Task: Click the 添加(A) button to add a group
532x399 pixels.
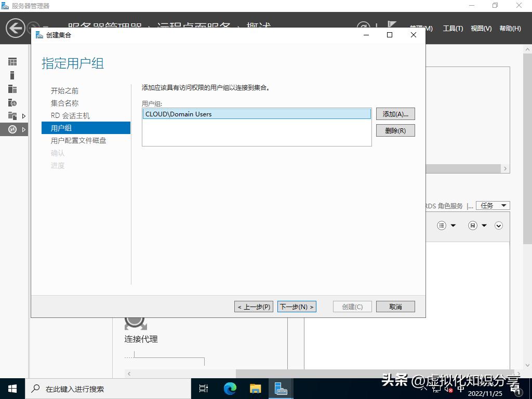Action: tap(395, 114)
